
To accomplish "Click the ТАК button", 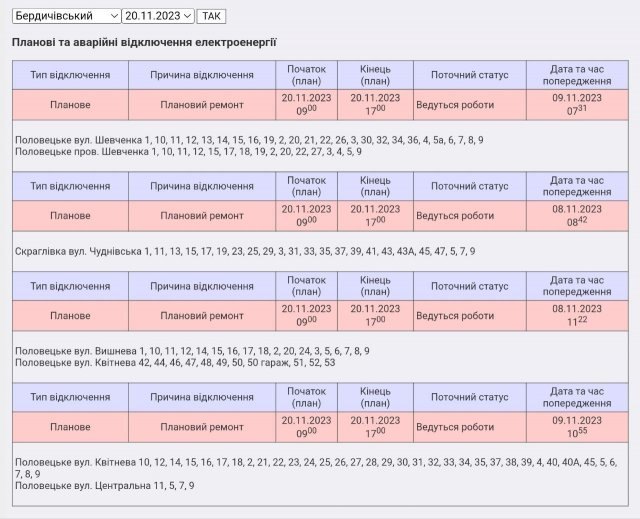I will (211, 16).
